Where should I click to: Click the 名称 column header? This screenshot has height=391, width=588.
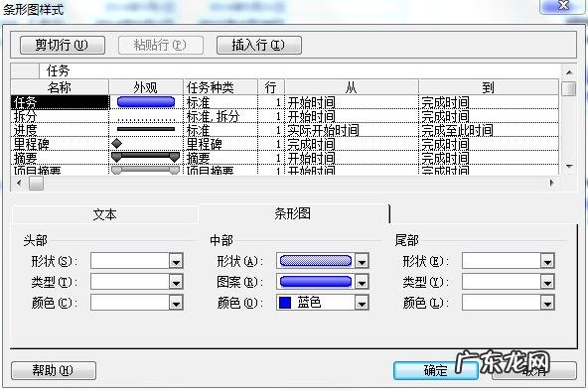coord(60,87)
